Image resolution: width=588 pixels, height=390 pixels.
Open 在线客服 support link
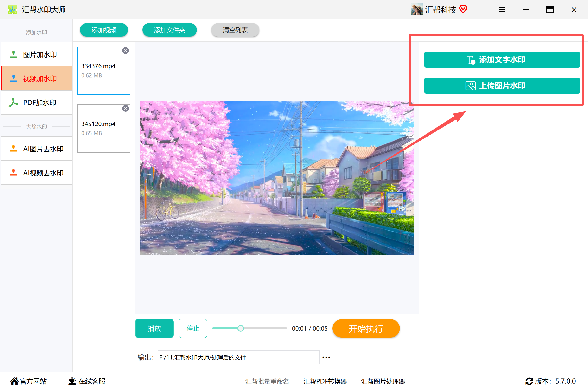click(x=87, y=381)
